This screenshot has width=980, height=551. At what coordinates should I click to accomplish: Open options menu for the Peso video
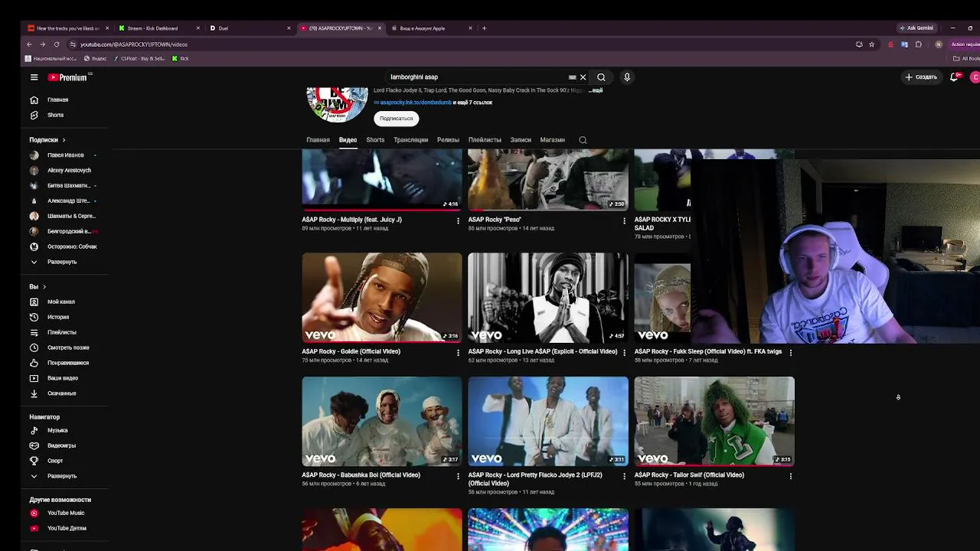(x=624, y=221)
